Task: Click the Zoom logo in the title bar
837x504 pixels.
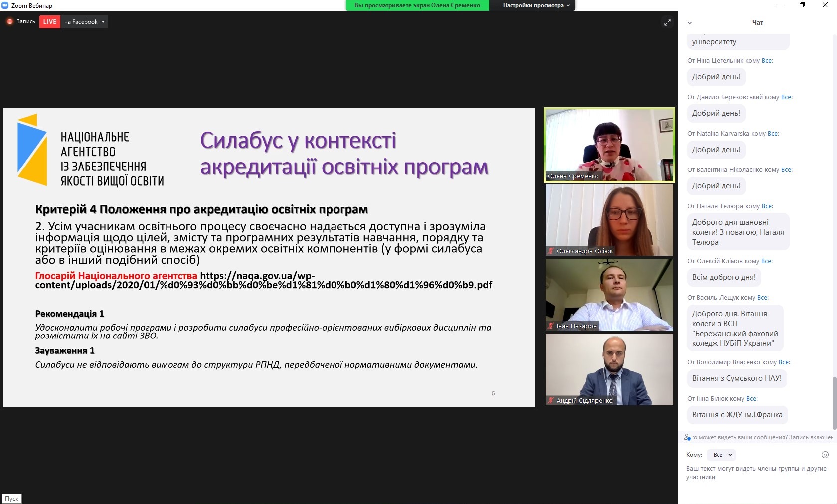Action: [x=5, y=5]
